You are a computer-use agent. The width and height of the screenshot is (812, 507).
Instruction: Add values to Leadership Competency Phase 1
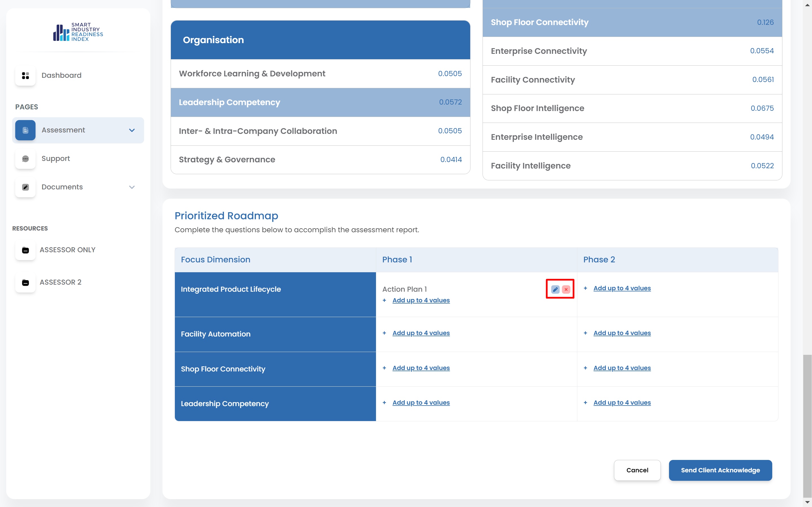point(421,403)
